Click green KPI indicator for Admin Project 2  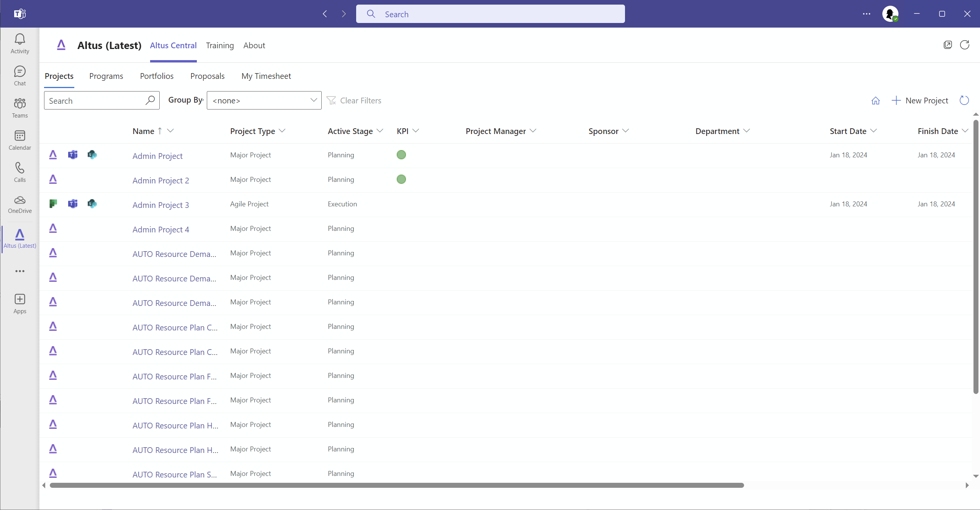(401, 179)
